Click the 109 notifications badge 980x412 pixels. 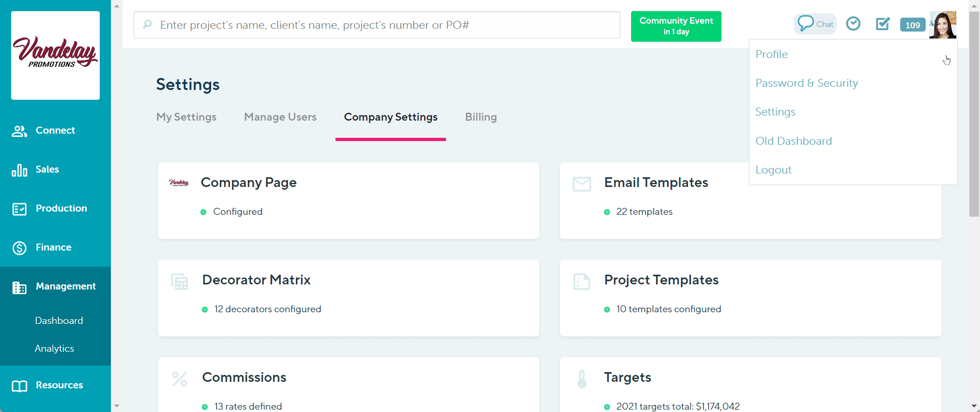[912, 25]
